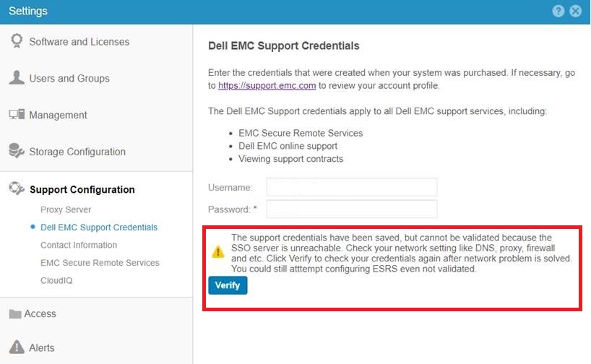Viewport: 591px width, 364px height.
Task: Close the Settings dialog
Action: click(x=576, y=11)
